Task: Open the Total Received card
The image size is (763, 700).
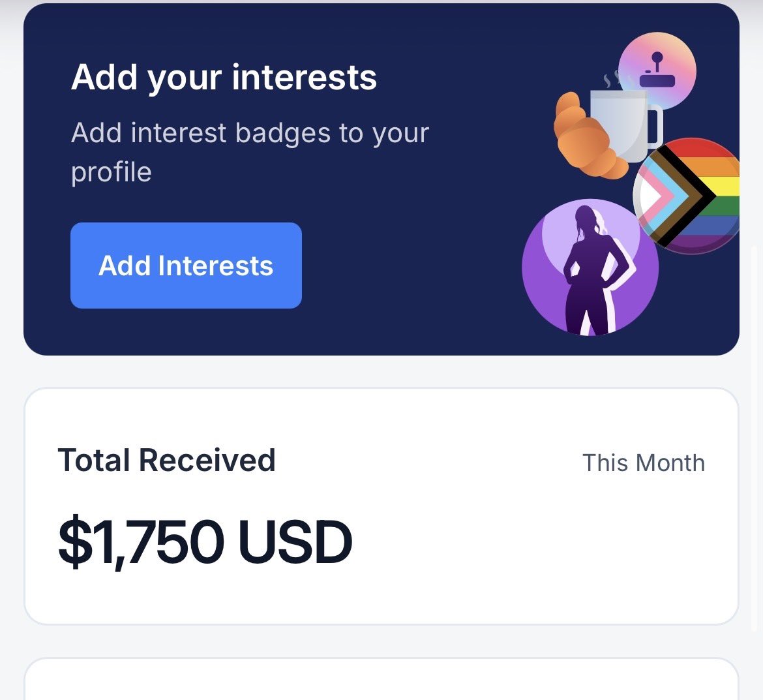Action: (x=381, y=506)
